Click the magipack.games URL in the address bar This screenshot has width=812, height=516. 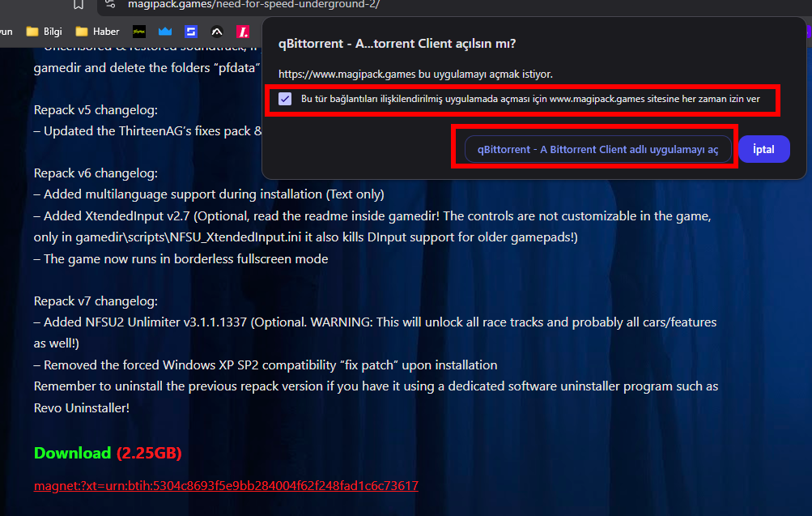click(253, 5)
